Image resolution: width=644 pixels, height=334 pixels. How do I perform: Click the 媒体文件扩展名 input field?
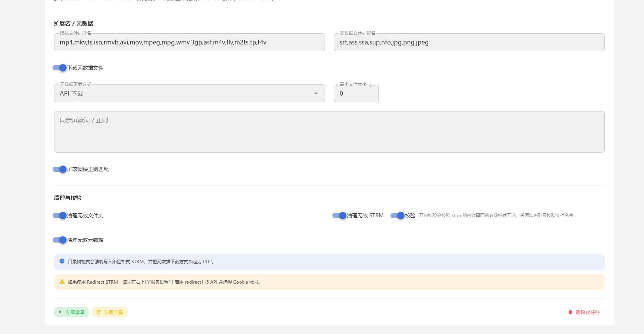(x=189, y=42)
